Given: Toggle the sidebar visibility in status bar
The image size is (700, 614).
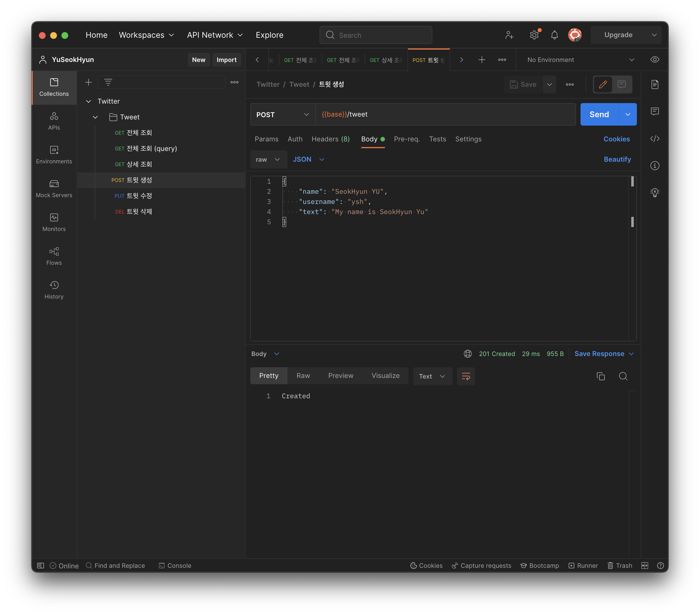Looking at the screenshot, I should (40, 565).
